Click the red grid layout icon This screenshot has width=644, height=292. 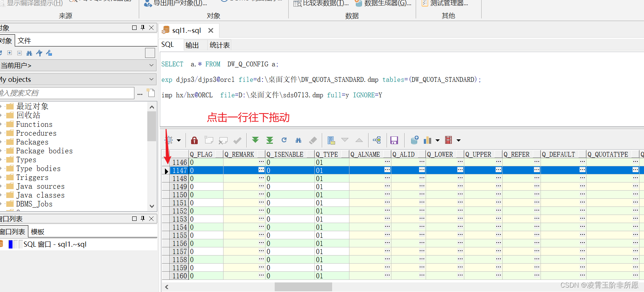pyautogui.click(x=448, y=140)
